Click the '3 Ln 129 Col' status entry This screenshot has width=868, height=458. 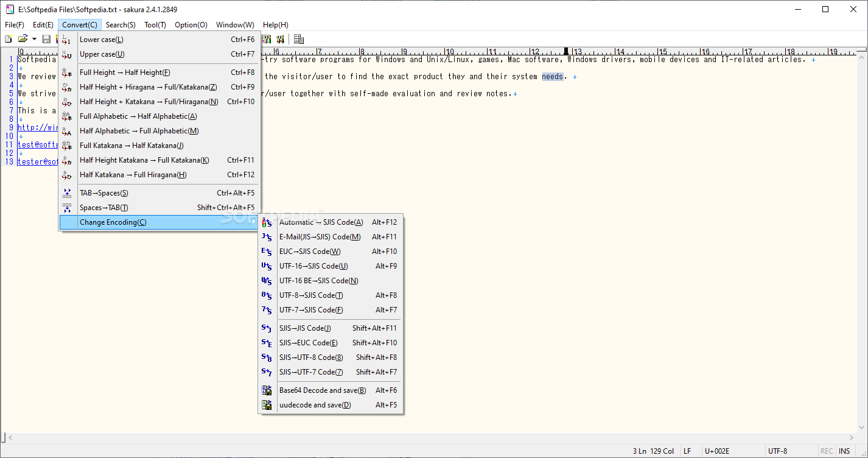(x=653, y=451)
